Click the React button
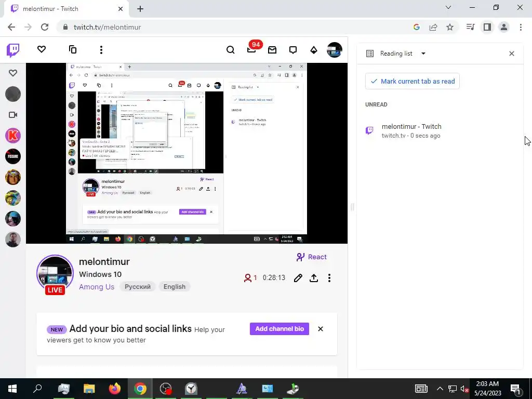 point(311,257)
